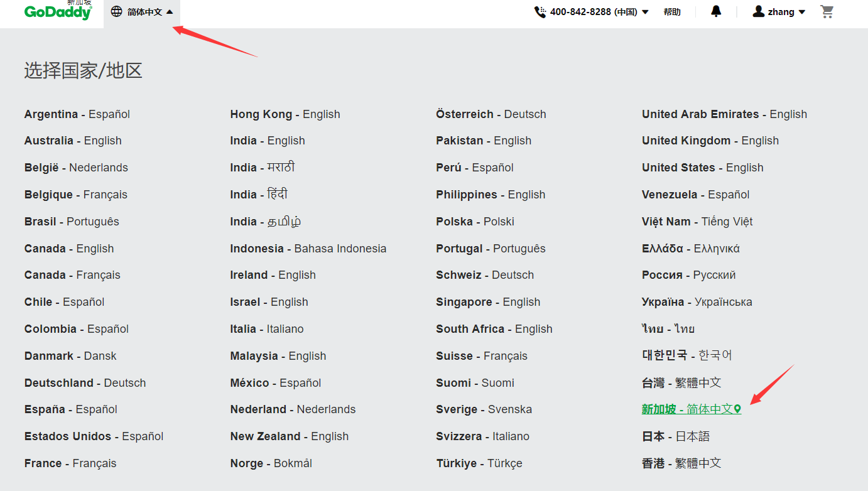Click the GoDaddy logo
The height and width of the screenshot is (491, 868).
(x=58, y=11)
